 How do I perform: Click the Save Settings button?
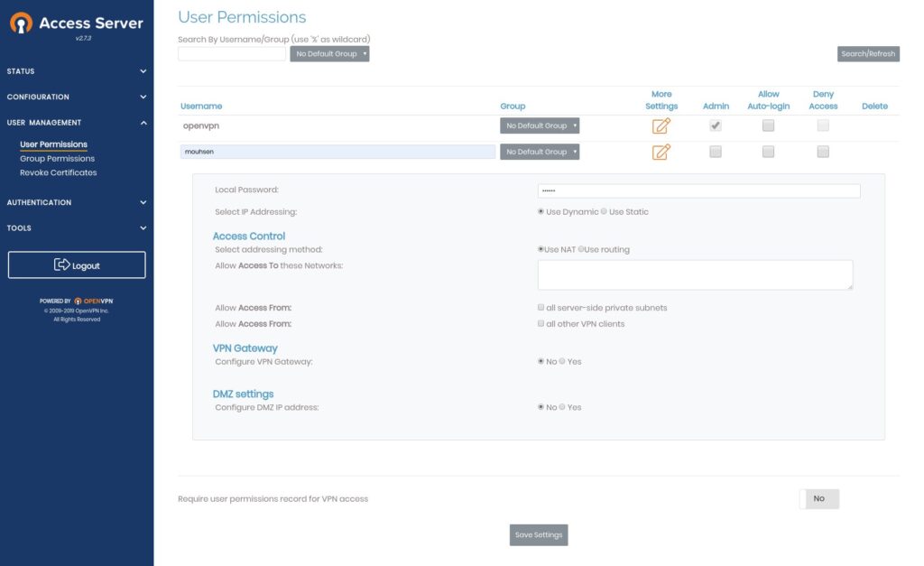539,534
